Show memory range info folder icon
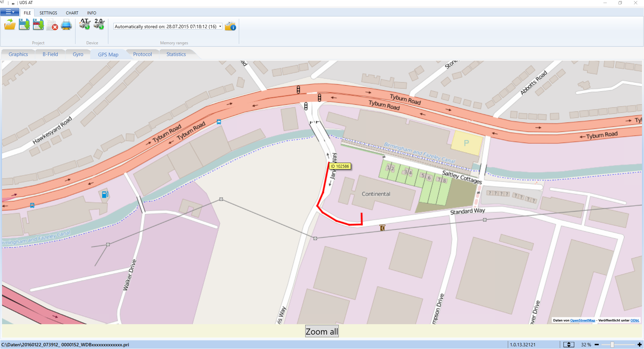Viewport: 644px width, 349px height. (230, 26)
